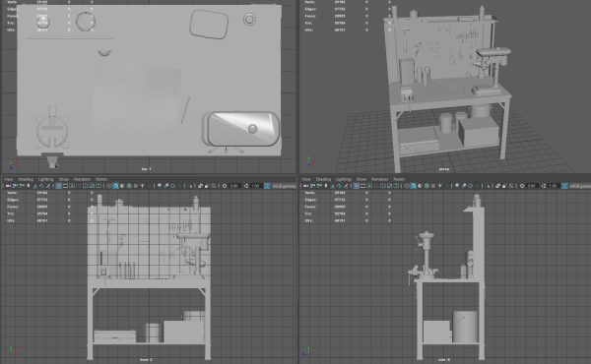Click Exposure icon in side view toolbar
Image resolution: width=591 pixels, height=364 pixels.
pyautogui.click(x=522, y=186)
